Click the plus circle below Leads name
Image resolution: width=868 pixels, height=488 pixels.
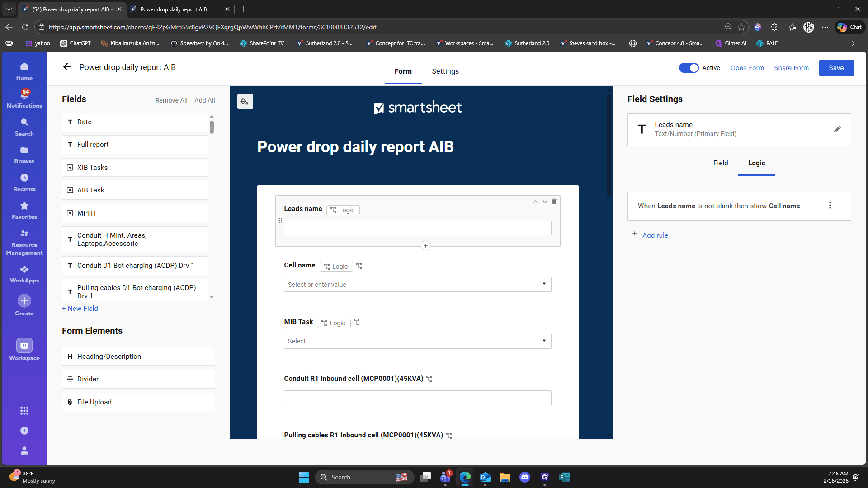pos(425,246)
